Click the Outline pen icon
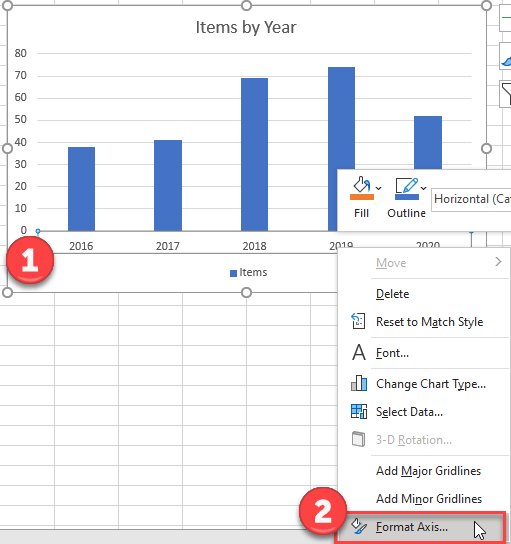This screenshot has height=544, width=511. (407, 185)
